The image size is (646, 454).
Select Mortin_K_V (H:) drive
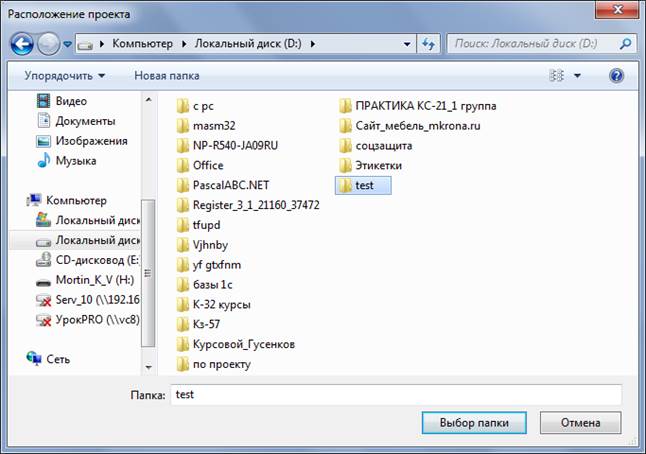click(x=85, y=280)
